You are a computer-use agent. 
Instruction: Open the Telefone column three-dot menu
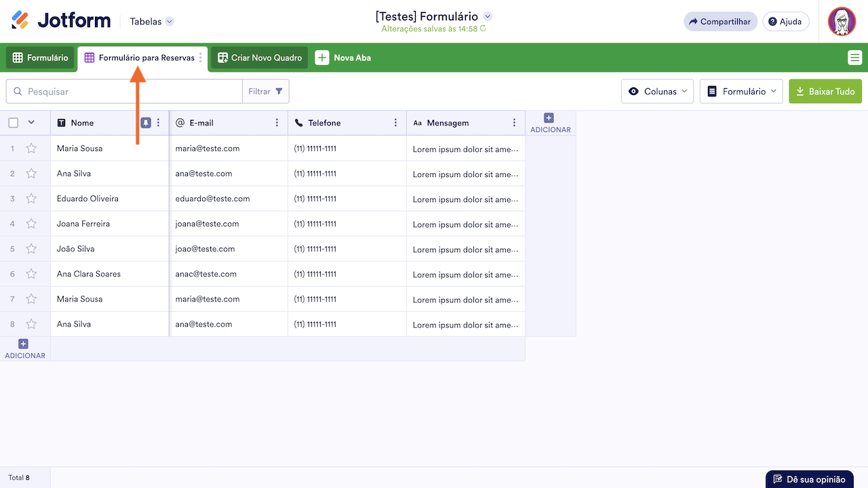pos(395,123)
